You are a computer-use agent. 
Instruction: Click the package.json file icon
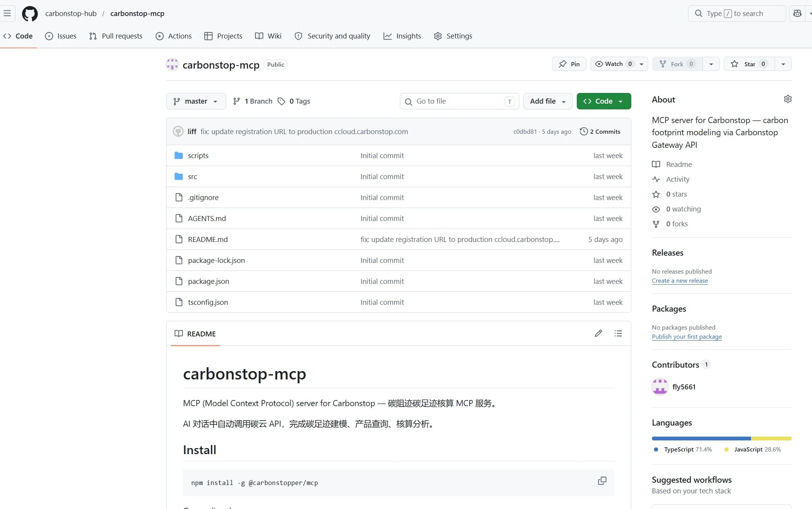coord(179,281)
